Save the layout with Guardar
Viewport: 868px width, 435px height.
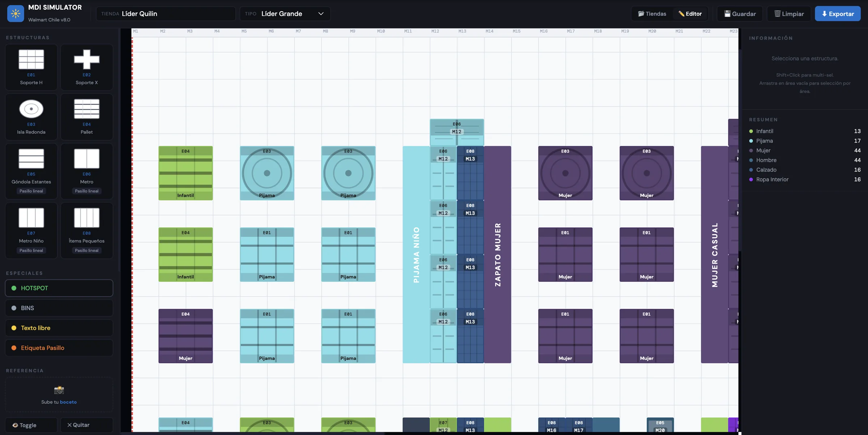coord(740,14)
